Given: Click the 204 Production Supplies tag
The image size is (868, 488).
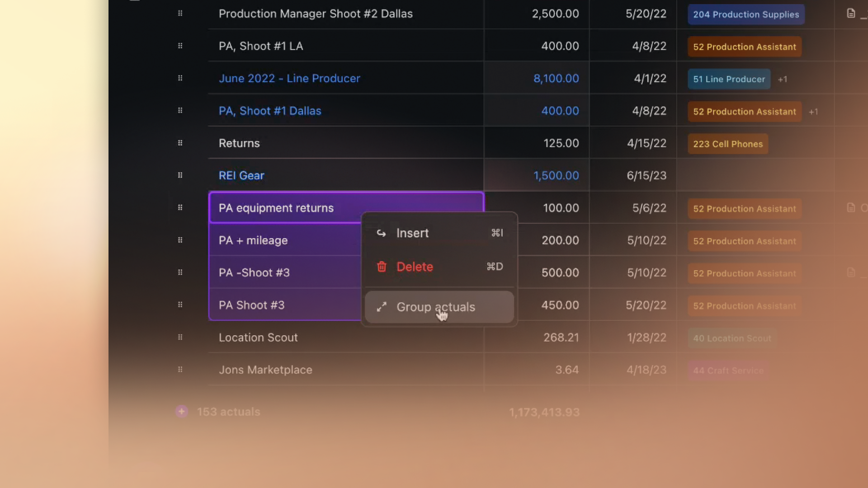Looking at the screenshot, I should coord(745,14).
